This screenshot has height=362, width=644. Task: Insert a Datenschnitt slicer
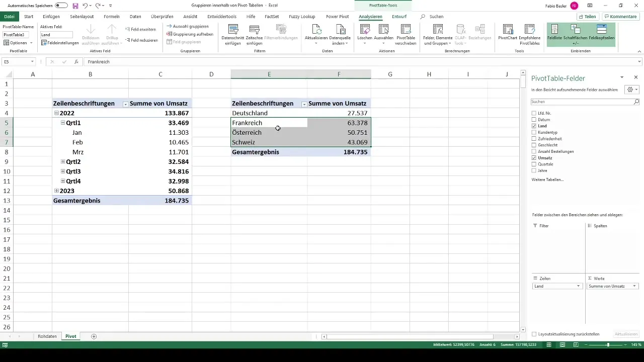(x=232, y=35)
